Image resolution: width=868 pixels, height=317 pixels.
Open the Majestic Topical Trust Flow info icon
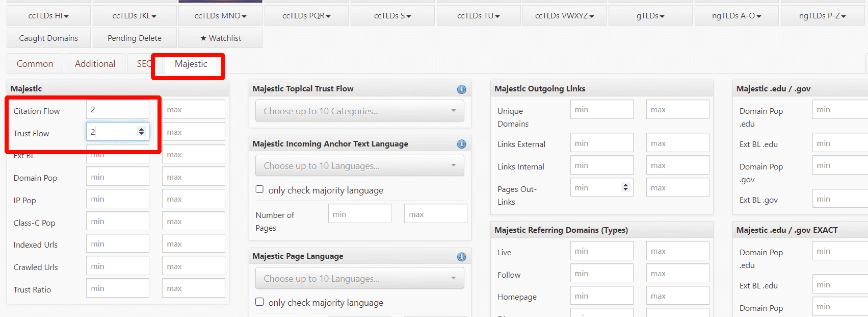[461, 89]
